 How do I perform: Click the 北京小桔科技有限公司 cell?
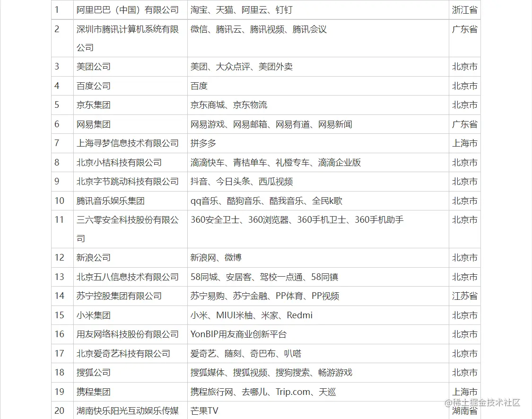(x=131, y=163)
